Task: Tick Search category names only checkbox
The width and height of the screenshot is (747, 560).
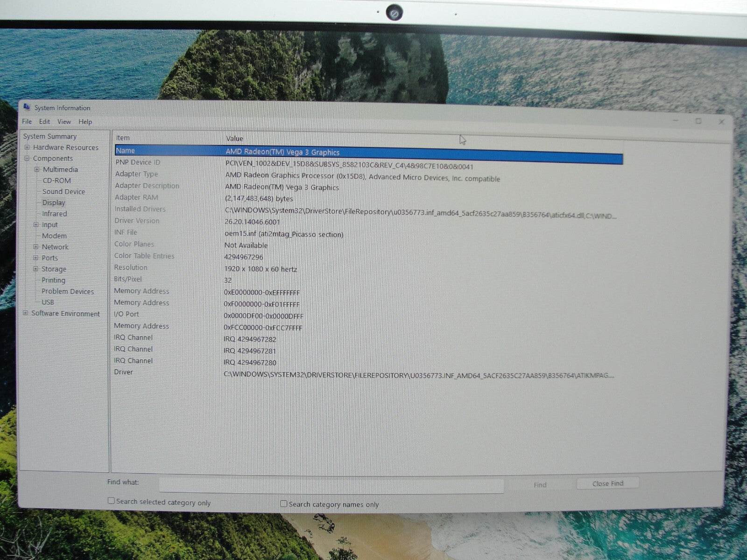Action: point(283,504)
